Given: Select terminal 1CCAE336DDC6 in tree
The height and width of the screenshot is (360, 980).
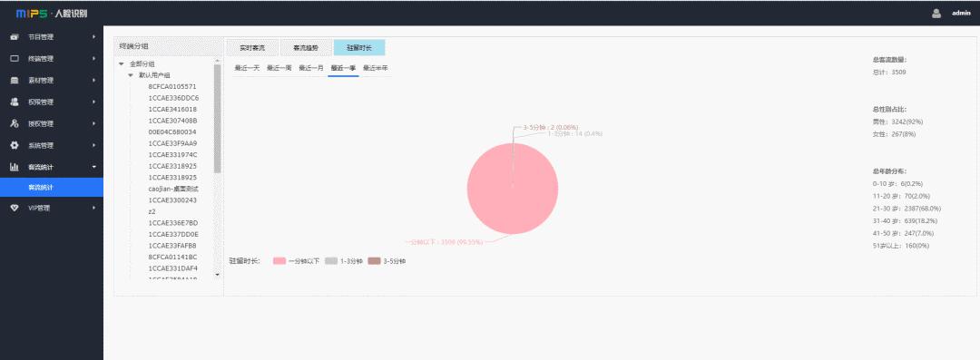Looking at the screenshot, I should [173, 98].
